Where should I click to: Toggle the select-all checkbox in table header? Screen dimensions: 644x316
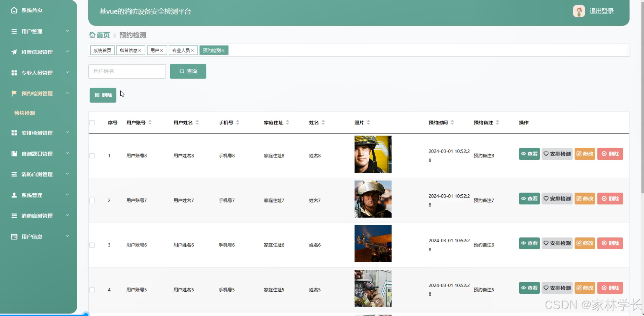(92, 123)
